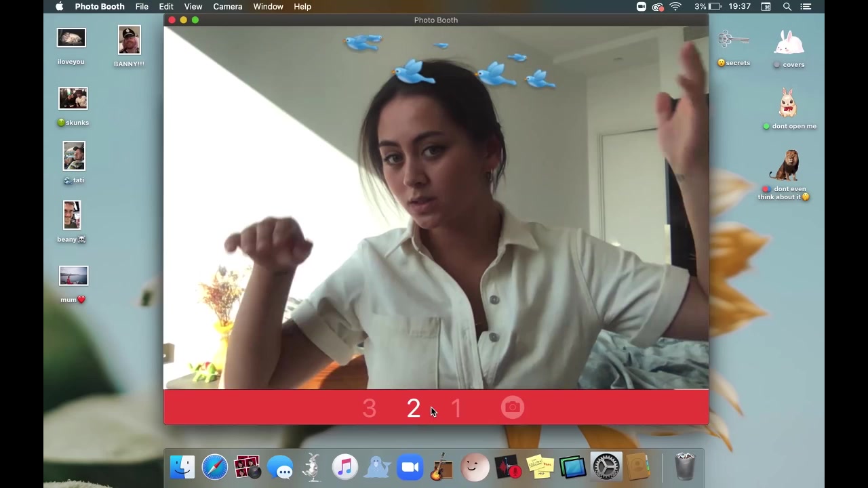Click Photo Booth icon in the Dock
The height and width of the screenshot is (488, 868).
(x=248, y=467)
